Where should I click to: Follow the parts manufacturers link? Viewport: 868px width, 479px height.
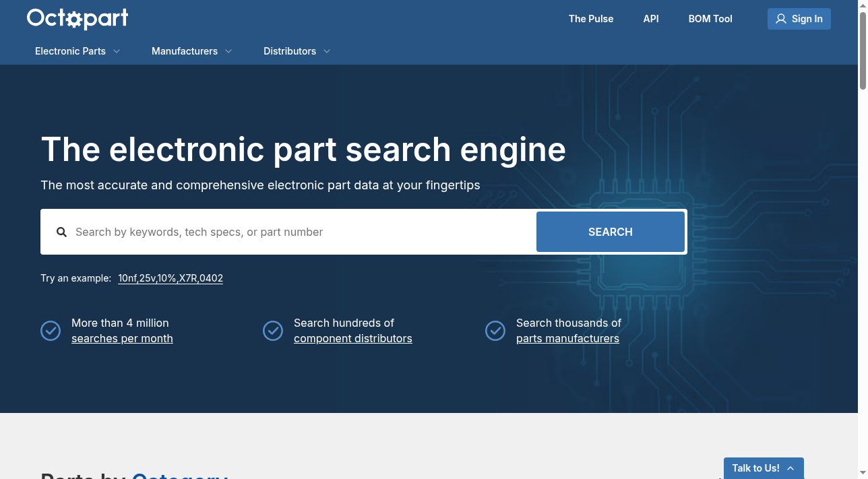567,339
